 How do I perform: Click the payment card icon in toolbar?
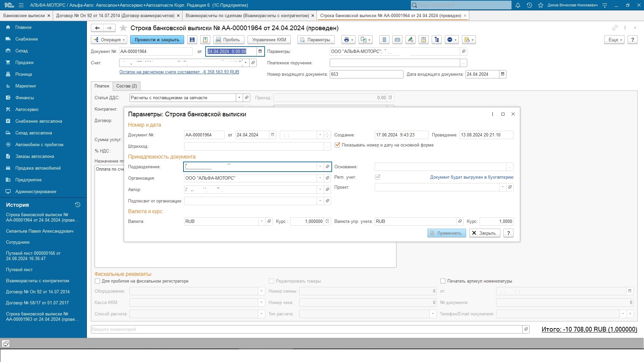point(397,40)
